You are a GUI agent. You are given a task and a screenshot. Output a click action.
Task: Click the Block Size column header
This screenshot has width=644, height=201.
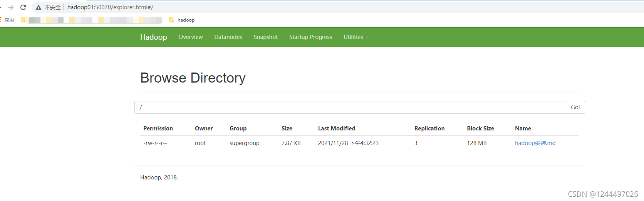point(481,128)
